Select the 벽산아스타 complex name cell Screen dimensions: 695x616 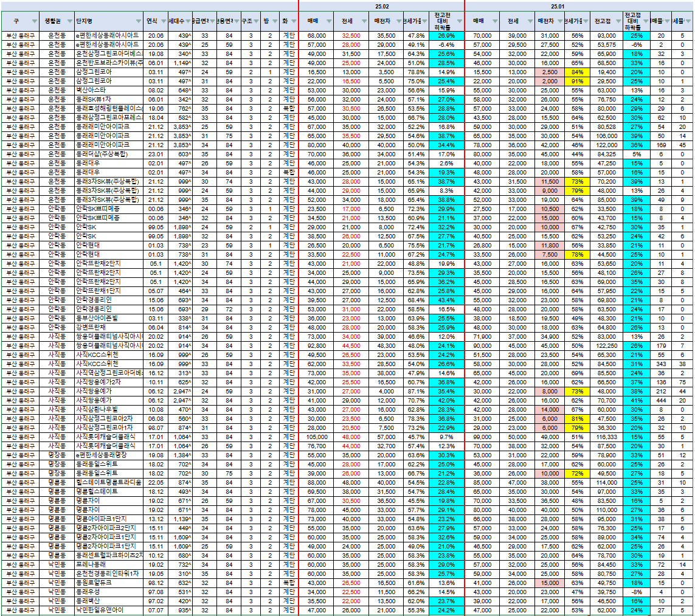tap(109, 91)
